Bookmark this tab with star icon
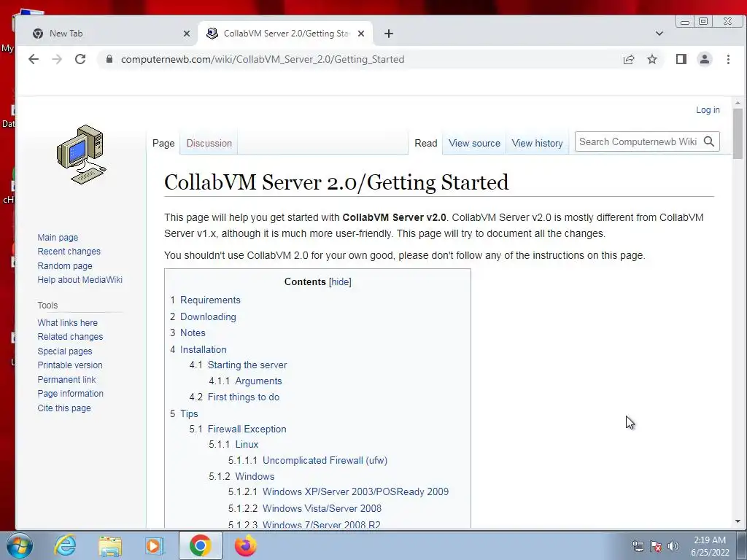 coord(652,59)
